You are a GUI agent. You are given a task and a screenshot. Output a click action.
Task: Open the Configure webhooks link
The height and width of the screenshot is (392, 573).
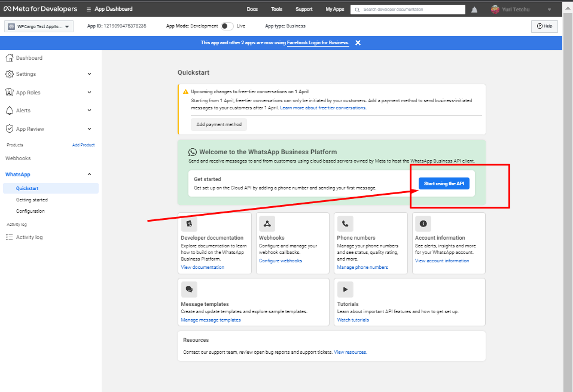pyautogui.click(x=281, y=261)
